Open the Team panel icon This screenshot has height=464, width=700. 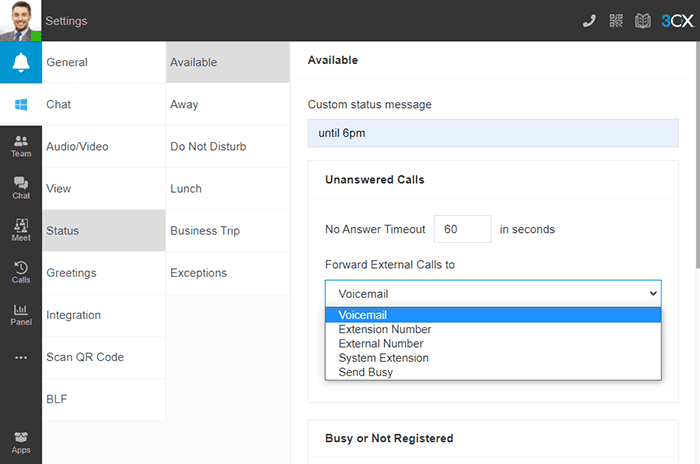point(21,146)
